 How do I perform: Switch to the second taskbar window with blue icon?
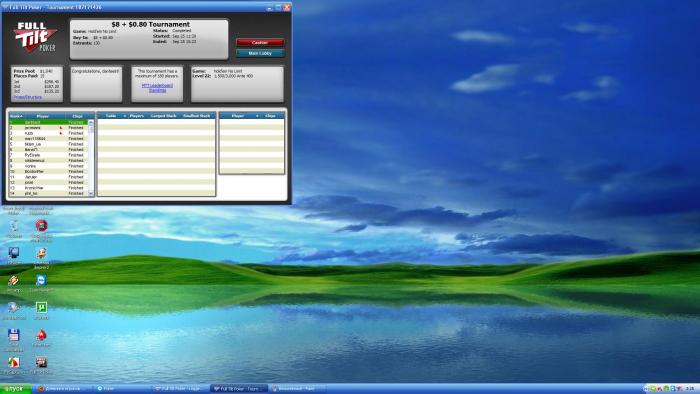122,389
